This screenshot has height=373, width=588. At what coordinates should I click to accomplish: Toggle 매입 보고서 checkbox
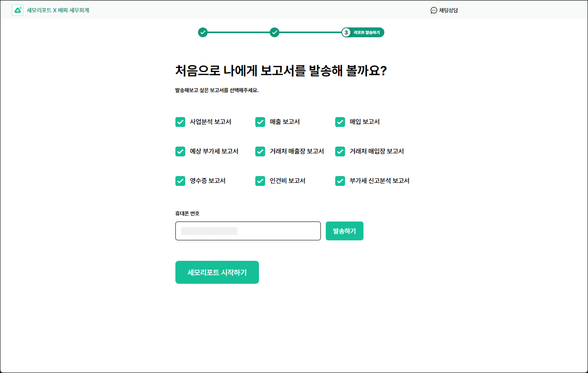(340, 122)
